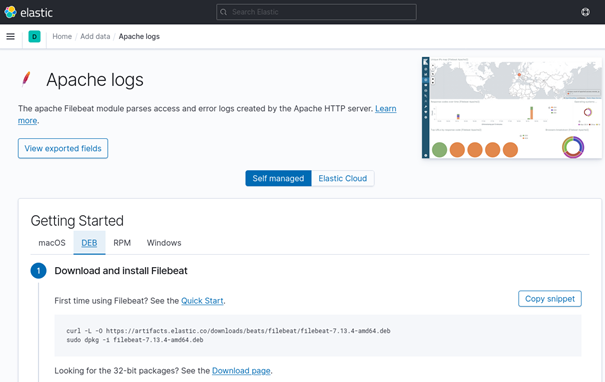Click the Elastic logo in header
This screenshot has width=605, height=382.
(x=28, y=12)
